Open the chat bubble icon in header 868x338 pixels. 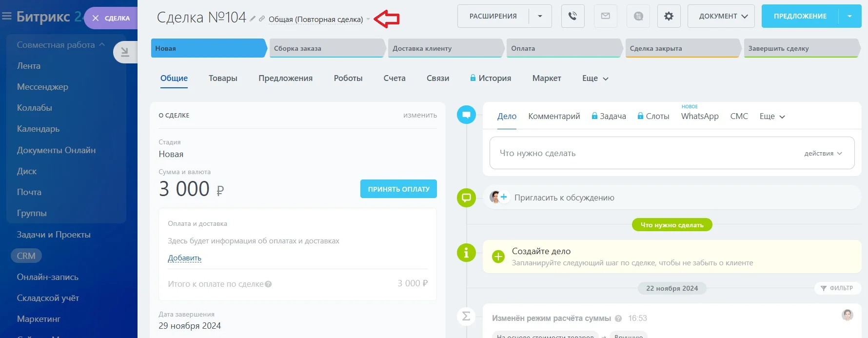[638, 16]
